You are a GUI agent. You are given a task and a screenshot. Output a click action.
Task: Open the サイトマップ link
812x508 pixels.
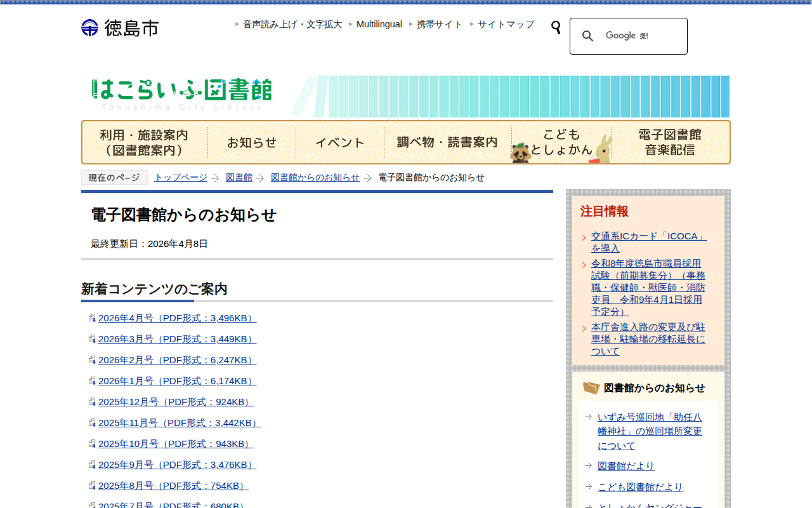[506, 24]
